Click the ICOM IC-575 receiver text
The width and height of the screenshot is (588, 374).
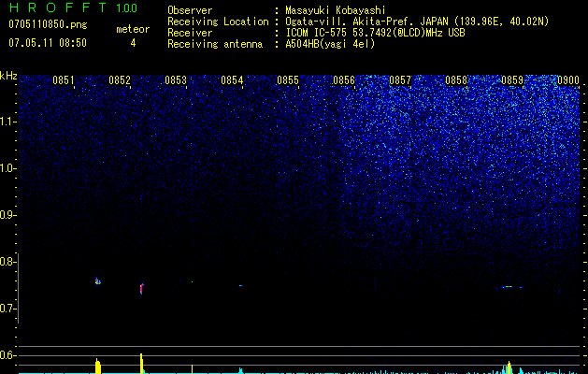375,33
